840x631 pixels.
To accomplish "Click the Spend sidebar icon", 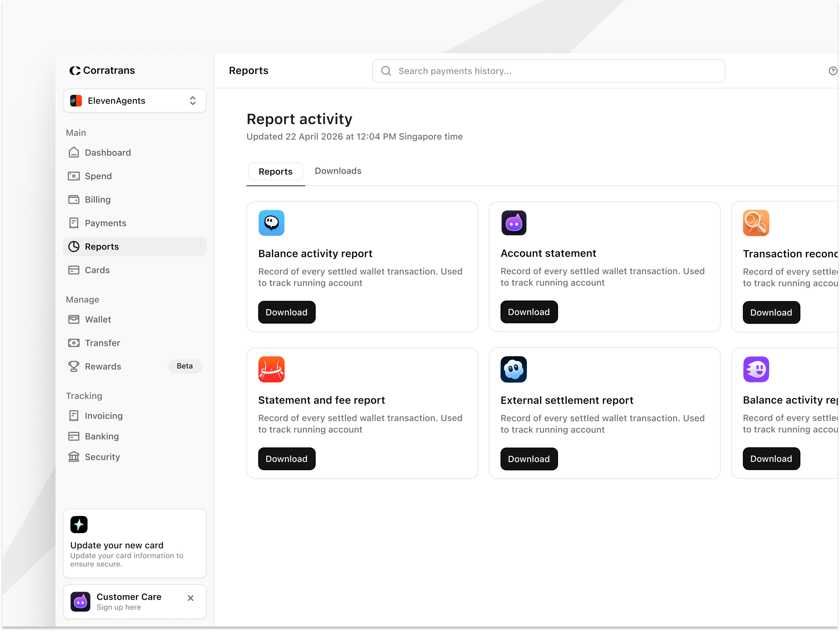I will pos(74,176).
